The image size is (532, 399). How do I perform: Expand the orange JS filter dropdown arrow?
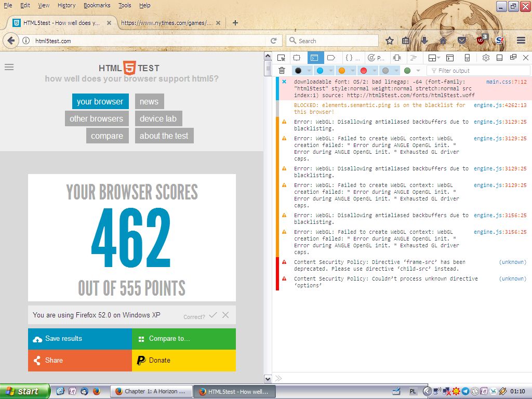(353, 71)
